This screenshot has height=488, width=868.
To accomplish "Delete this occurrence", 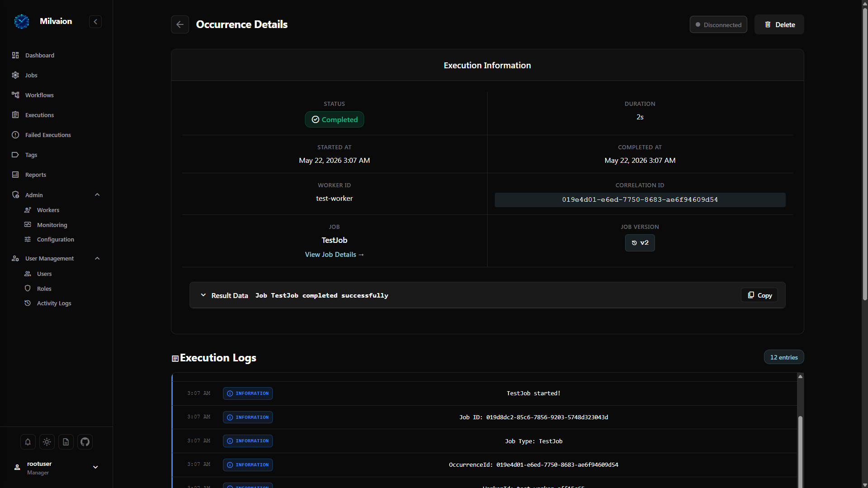I will click(779, 24).
